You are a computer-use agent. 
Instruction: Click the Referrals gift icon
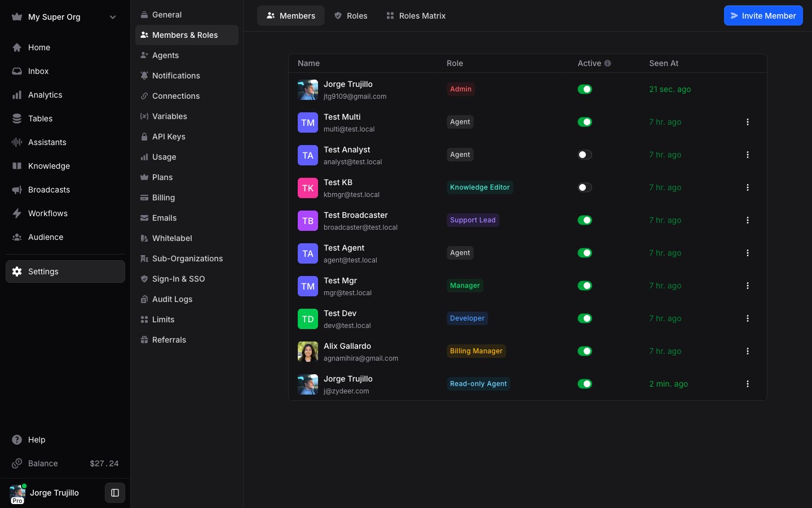click(x=144, y=340)
